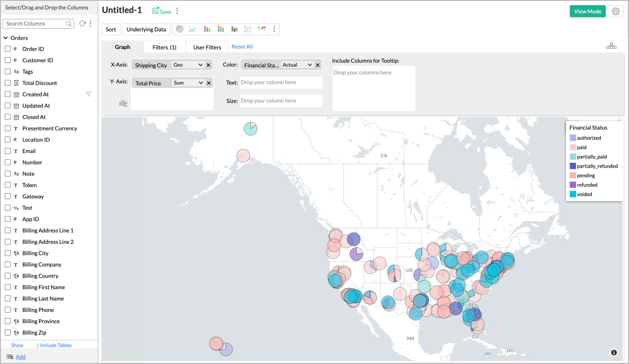
Task: Check the Order ID column checkbox
Action: 8,49
